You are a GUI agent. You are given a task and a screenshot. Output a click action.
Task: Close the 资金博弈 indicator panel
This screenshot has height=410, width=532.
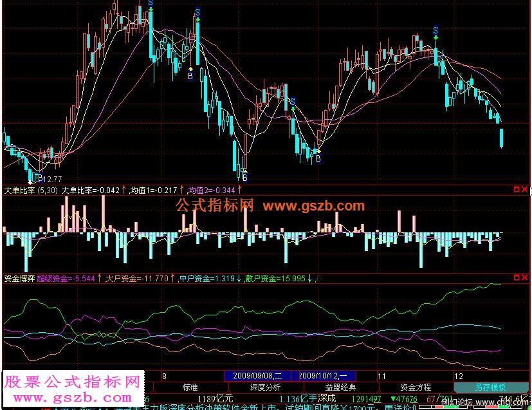click(x=525, y=277)
